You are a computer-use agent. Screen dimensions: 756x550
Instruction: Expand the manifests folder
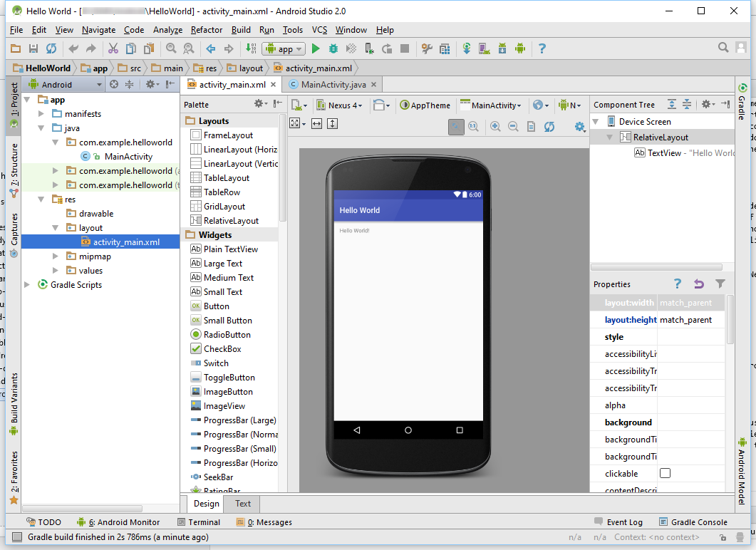tap(41, 114)
